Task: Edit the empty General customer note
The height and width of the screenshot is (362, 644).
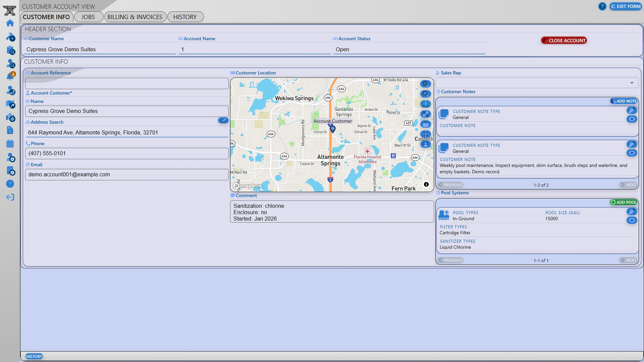Action: pyautogui.click(x=632, y=111)
